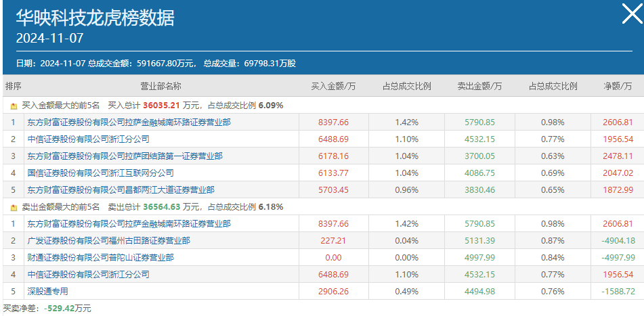644x316 pixels.
Task: Open 广发证券福州古田路证券营业部 link
Action: coord(109,240)
